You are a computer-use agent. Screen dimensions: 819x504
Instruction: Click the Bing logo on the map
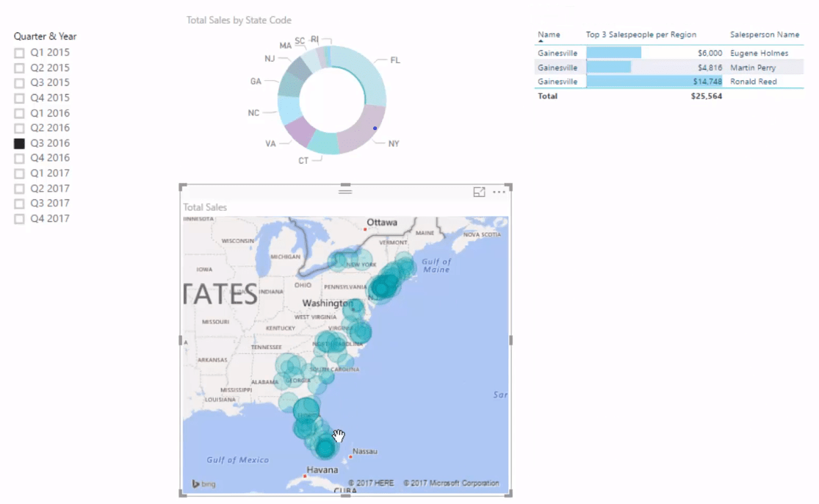pos(203,483)
